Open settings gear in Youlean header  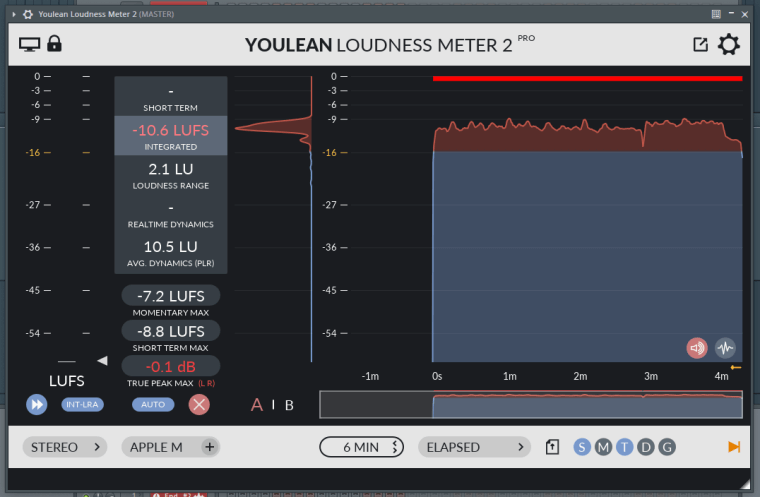pyautogui.click(x=728, y=45)
